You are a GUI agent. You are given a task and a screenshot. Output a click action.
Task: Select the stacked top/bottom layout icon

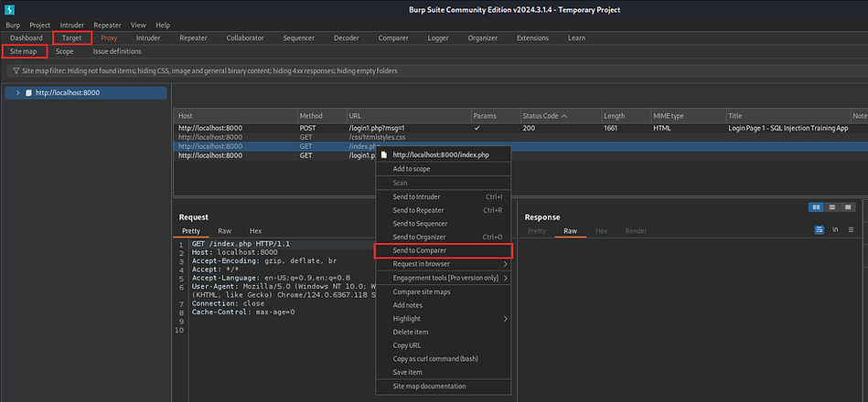click(831, 206)
